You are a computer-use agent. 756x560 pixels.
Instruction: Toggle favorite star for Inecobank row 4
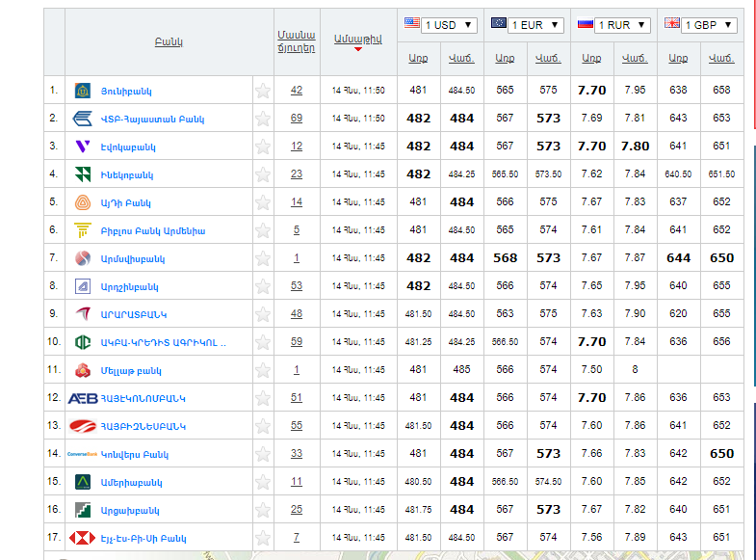263,174
